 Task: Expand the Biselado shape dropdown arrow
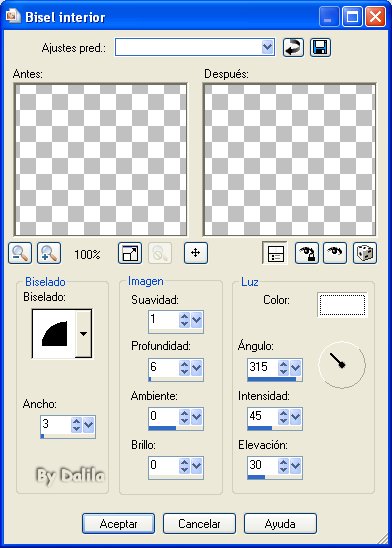pyautogui.click(x=83, y=334)
